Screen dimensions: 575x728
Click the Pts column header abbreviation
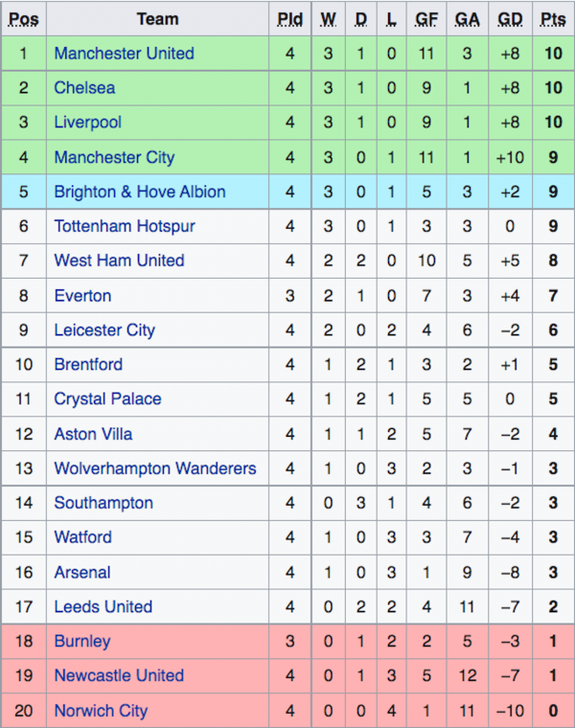tap(553, 19)
